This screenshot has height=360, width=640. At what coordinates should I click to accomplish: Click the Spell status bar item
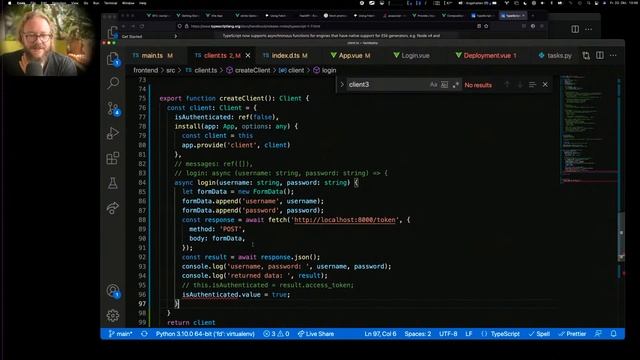point(539,334)
